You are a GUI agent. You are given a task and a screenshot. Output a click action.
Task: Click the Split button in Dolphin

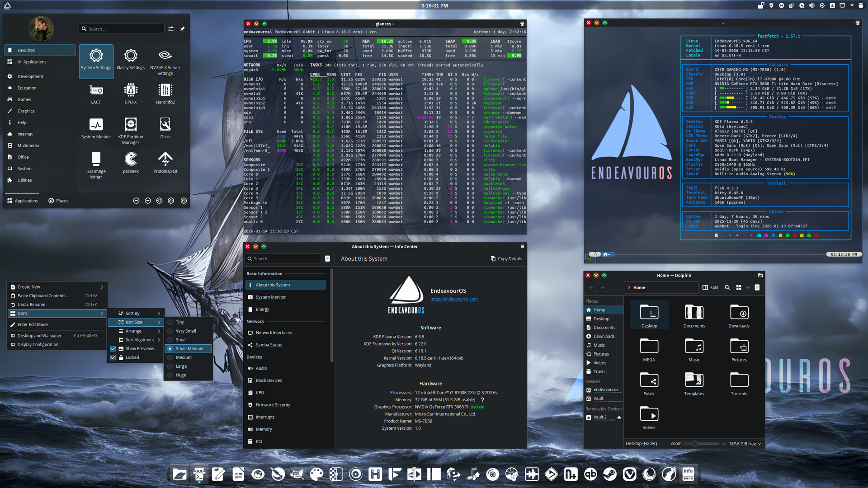[710, 287]
